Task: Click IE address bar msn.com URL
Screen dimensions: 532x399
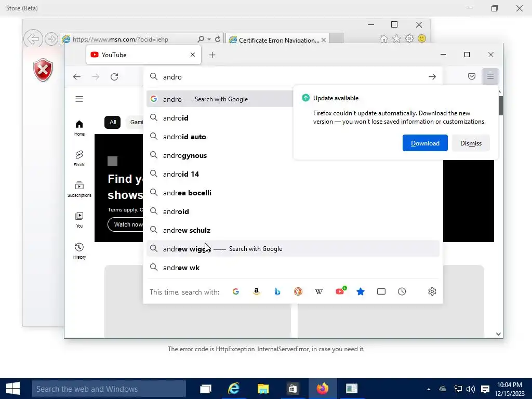Action: [121, 39]
